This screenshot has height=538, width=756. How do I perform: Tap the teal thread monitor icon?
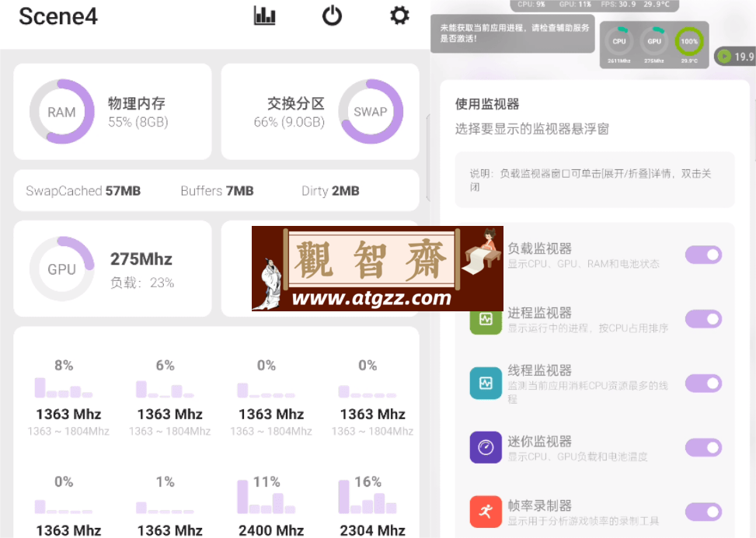coord(486,384)
